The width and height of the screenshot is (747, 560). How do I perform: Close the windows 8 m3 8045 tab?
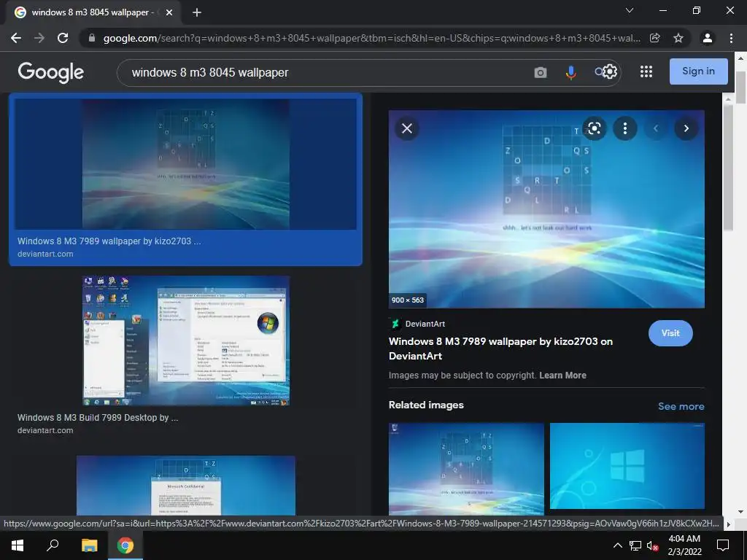169,13
